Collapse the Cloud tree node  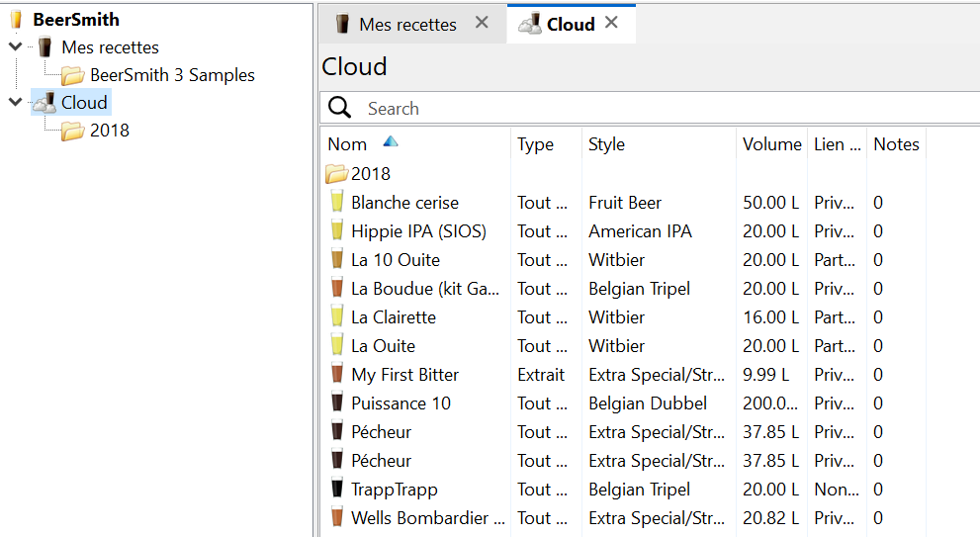(15, 102)
